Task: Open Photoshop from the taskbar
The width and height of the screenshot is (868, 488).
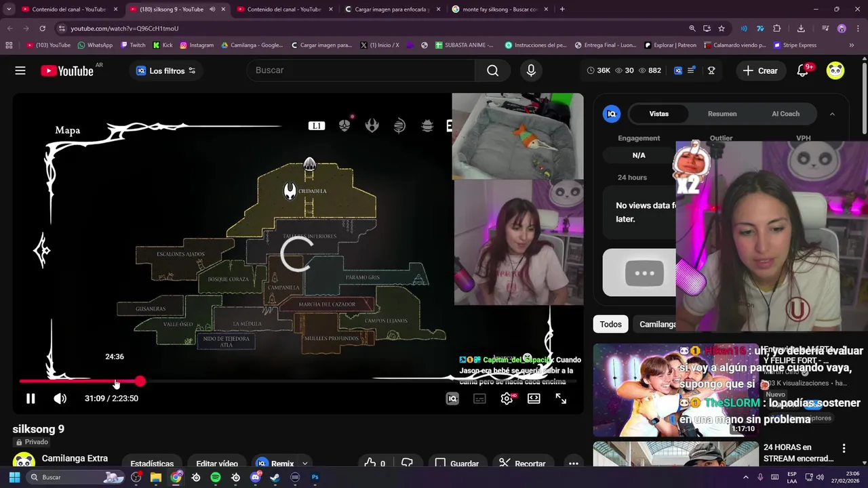Action: click(x=315, y=477)
